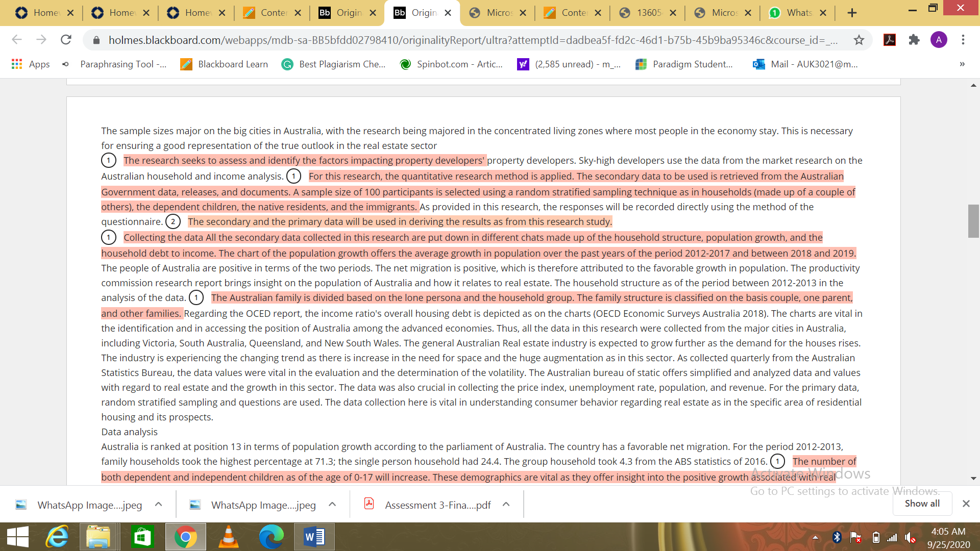The height and width of the screenshot is (551, 980).
Task: Click the browser forward arrow
Action: click(x=41, y=40)
